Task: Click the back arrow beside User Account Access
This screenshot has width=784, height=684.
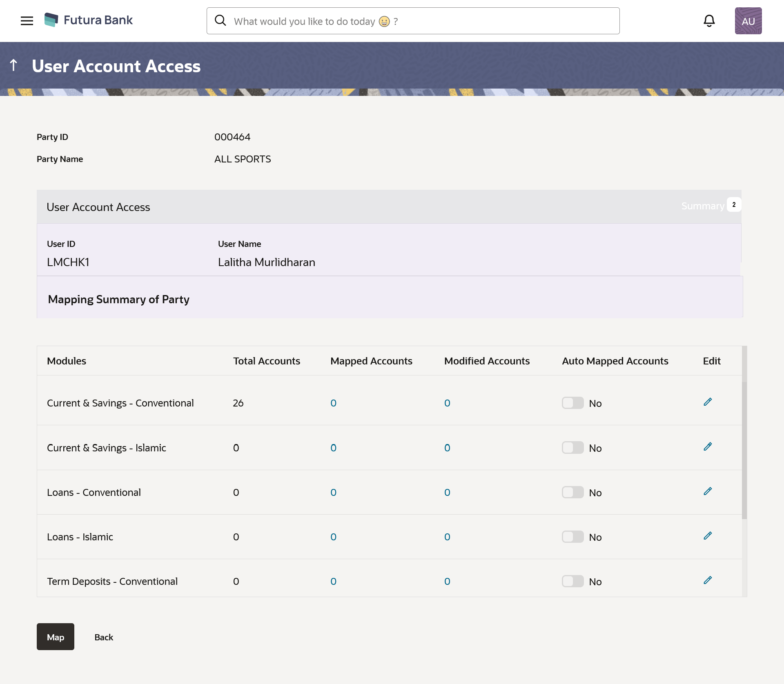Action: (x=13, y=65)
